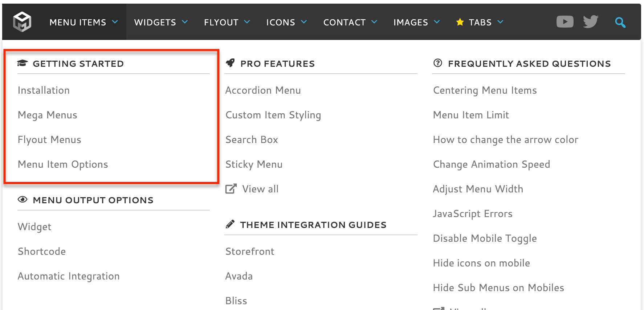
Task: Click the Twitter bird icon
Action: pyautogui.click(x=591, y=22)
